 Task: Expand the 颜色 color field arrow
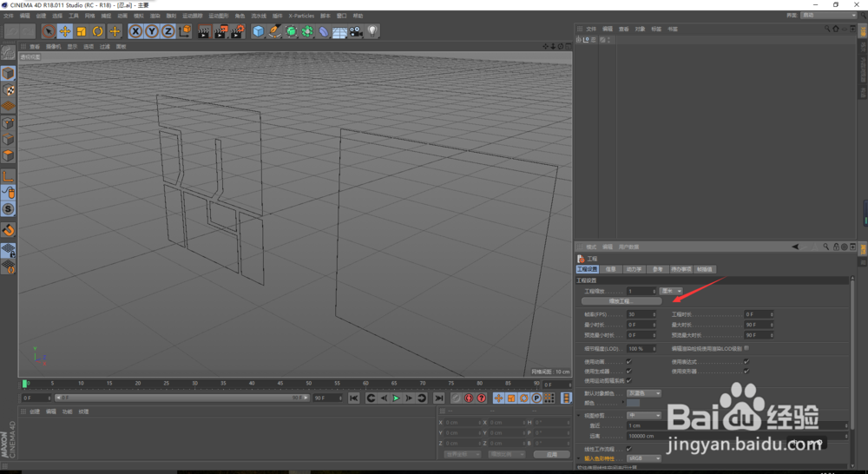coord(623,403)
